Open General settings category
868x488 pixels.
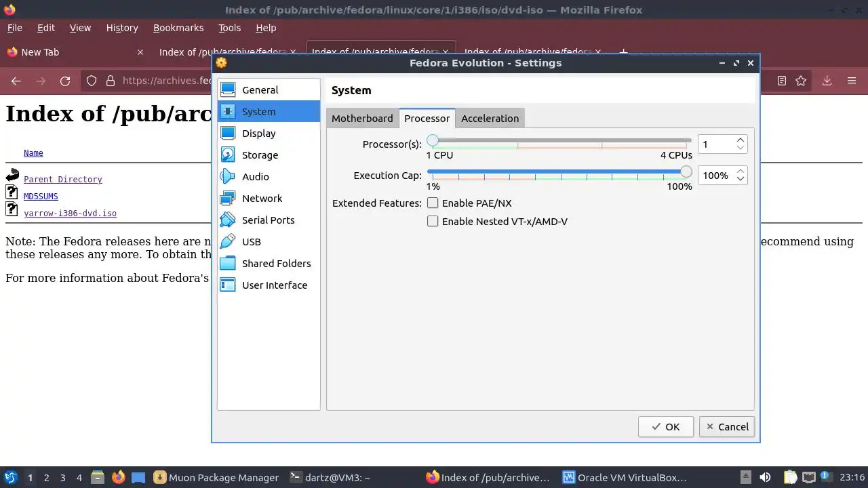click(269, 89)
